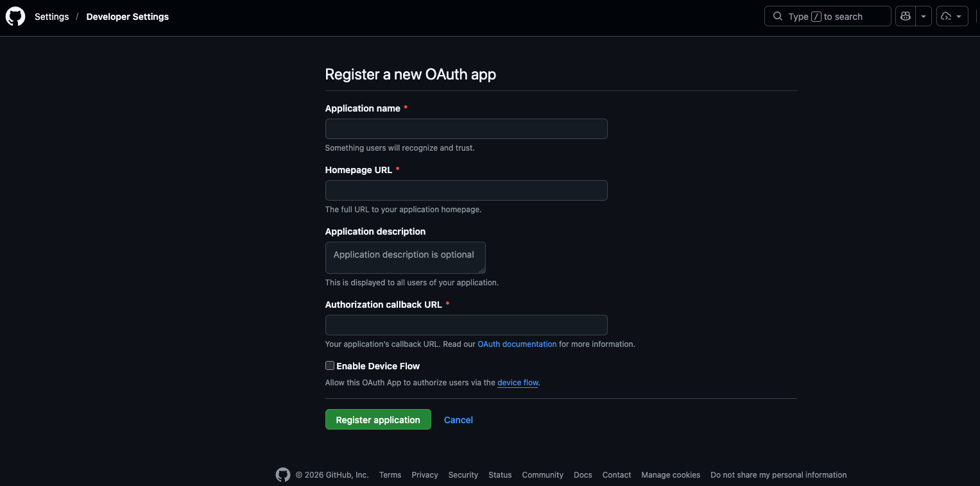The width and height of the screenshot is (980, 486).
Task: Click the 'Application name' label
Action: 363,108
